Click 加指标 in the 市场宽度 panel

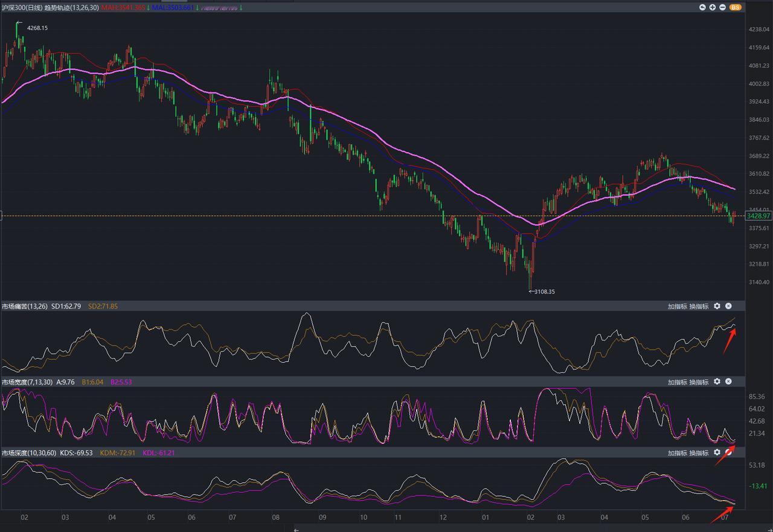coord(677,382)
